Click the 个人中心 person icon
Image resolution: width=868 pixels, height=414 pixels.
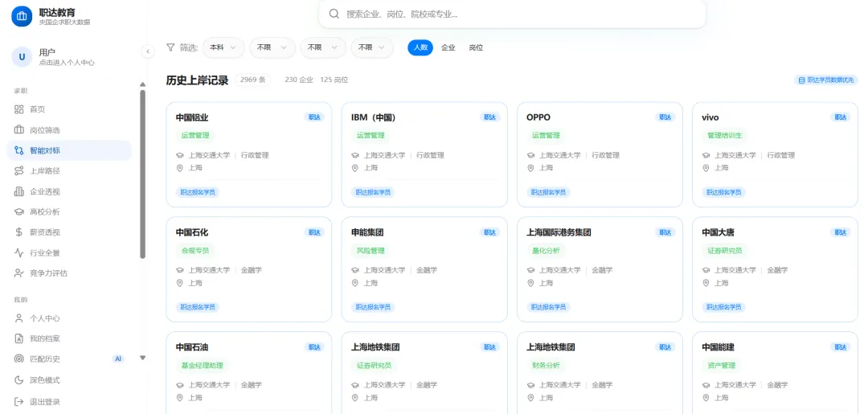tap(18, 318)
